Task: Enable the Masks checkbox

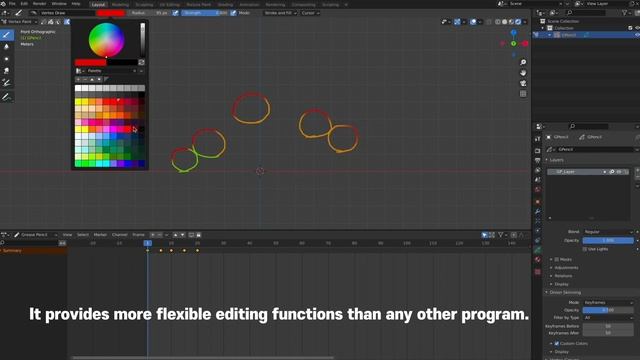Action: [x=557, y=260]
